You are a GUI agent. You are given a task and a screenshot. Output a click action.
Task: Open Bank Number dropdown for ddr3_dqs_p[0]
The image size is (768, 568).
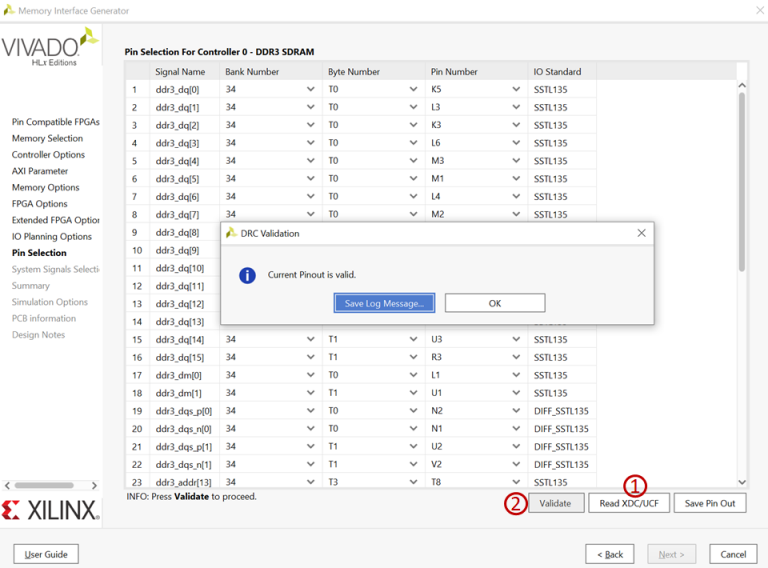pos(310,411)
